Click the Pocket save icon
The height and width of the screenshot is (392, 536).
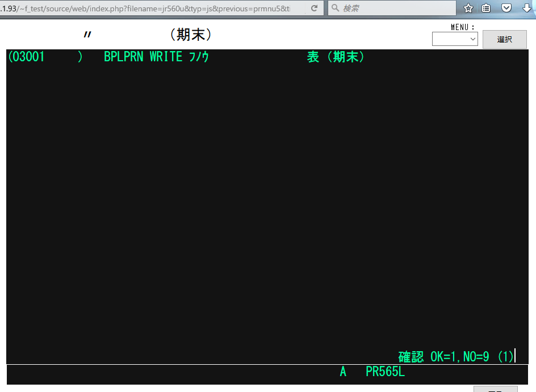tap(506, 9)
